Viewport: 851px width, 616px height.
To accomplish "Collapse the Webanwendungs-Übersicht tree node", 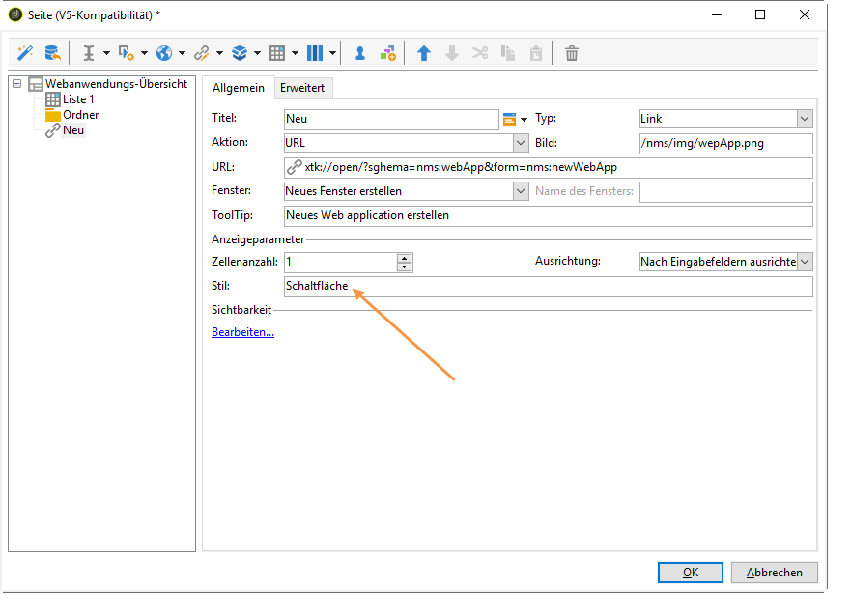I will coord(16,83).
